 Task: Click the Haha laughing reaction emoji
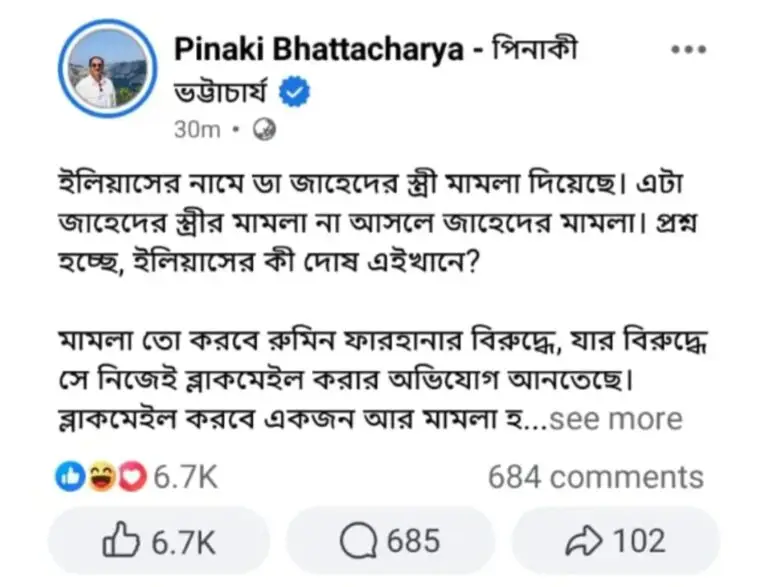pos(100,478)
